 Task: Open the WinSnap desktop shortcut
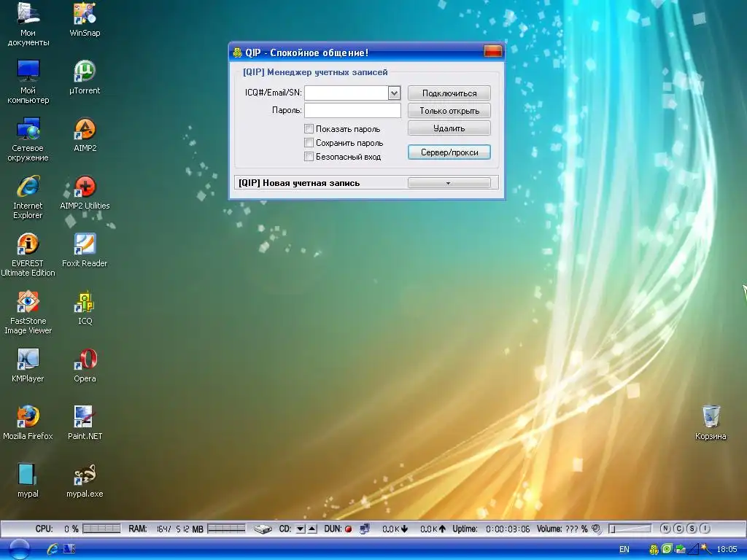[85, 19]
